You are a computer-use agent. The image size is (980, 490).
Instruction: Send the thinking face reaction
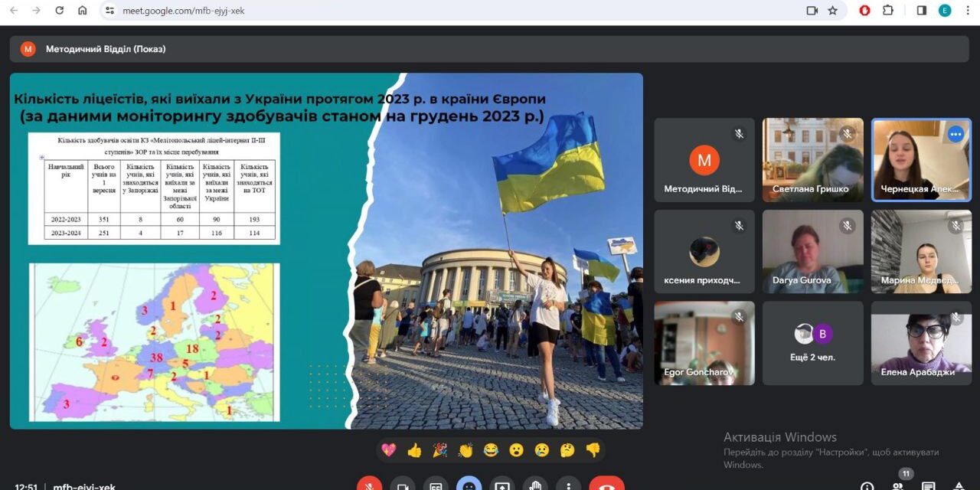point(567,450)
